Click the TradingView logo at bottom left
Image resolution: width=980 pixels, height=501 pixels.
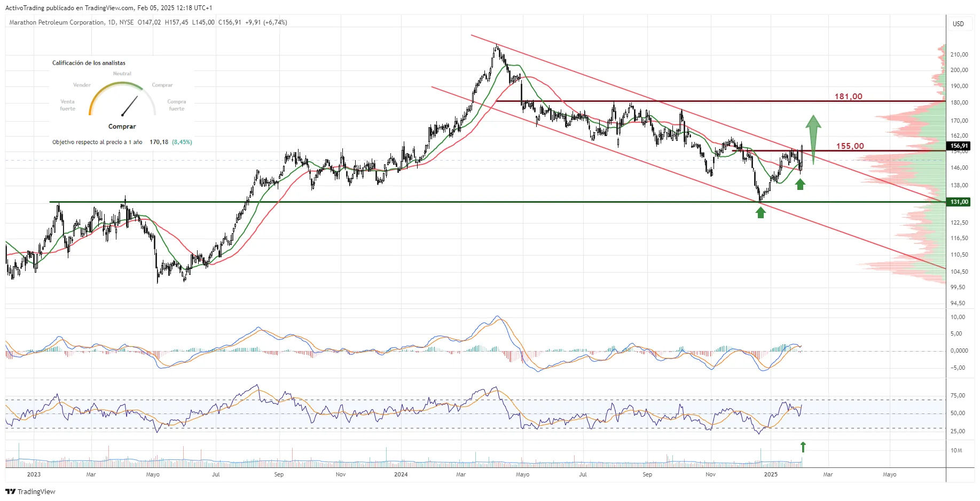[x=30, y=491]
